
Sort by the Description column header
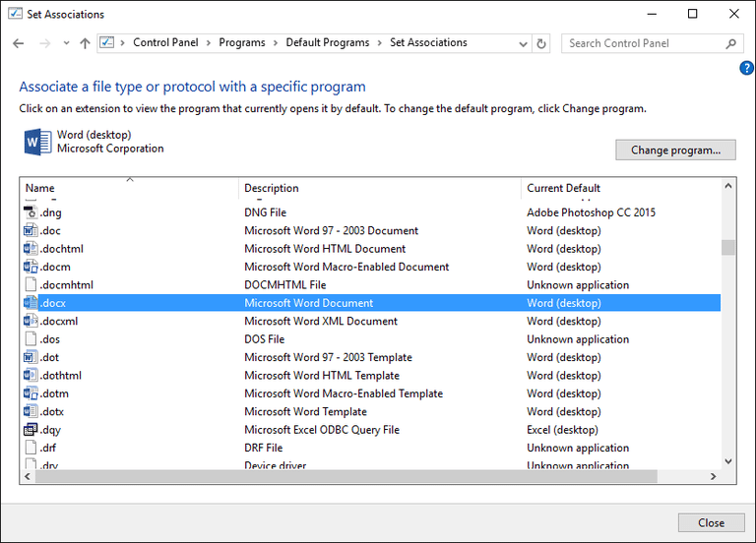coord(379,188)
